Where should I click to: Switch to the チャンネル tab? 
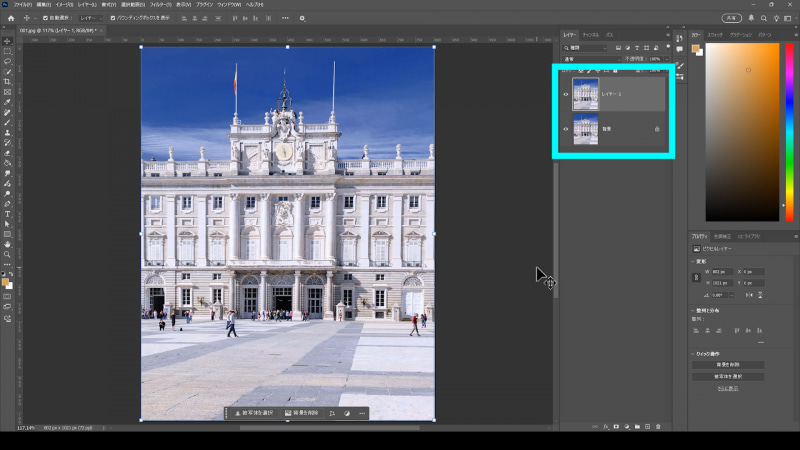pos(591,35)
